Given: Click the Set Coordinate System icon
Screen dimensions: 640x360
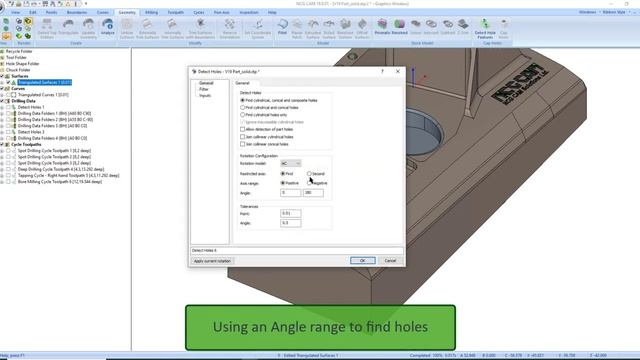Looking at the screenshot, I should (x=258, y=29).
